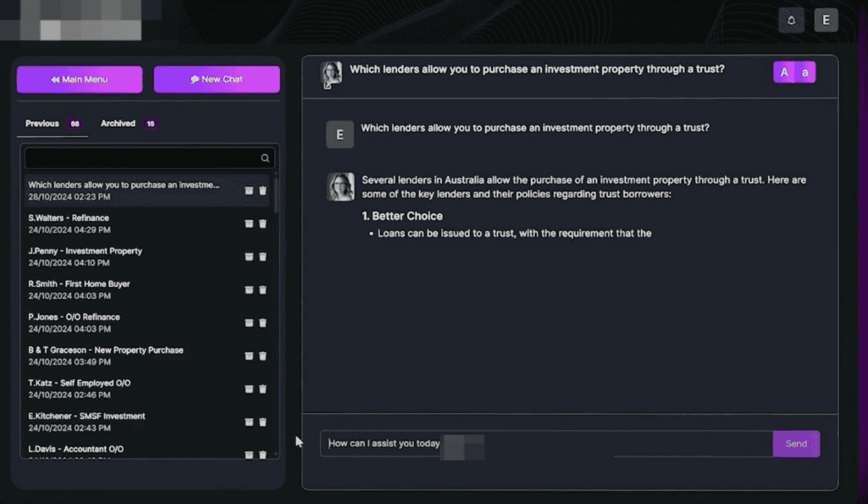The image size is (868, 504).
Task: Delete the P.Jones - O/O Refinance chat
Action: click(x=263, y=323)
